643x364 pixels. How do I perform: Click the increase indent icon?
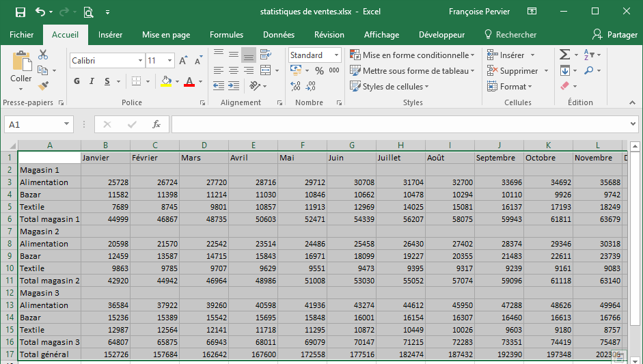[x=234, y=86]
